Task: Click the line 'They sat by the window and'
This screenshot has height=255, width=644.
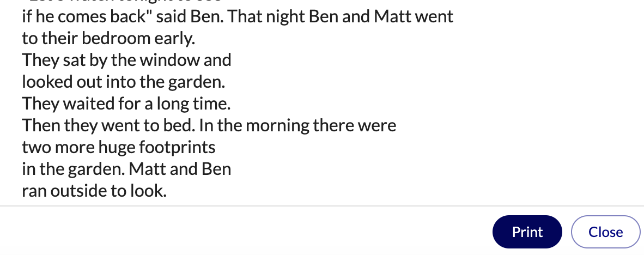Action: coord(126,60)
